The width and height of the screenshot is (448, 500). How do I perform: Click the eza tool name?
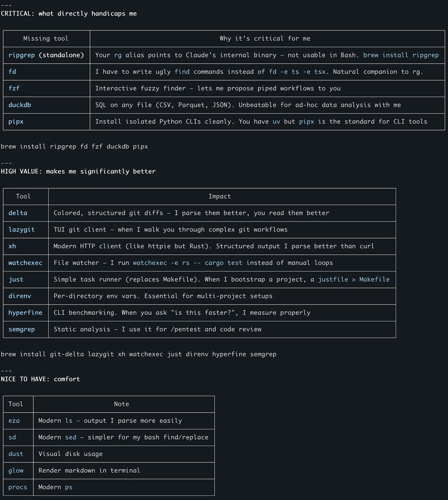[14, 421]
